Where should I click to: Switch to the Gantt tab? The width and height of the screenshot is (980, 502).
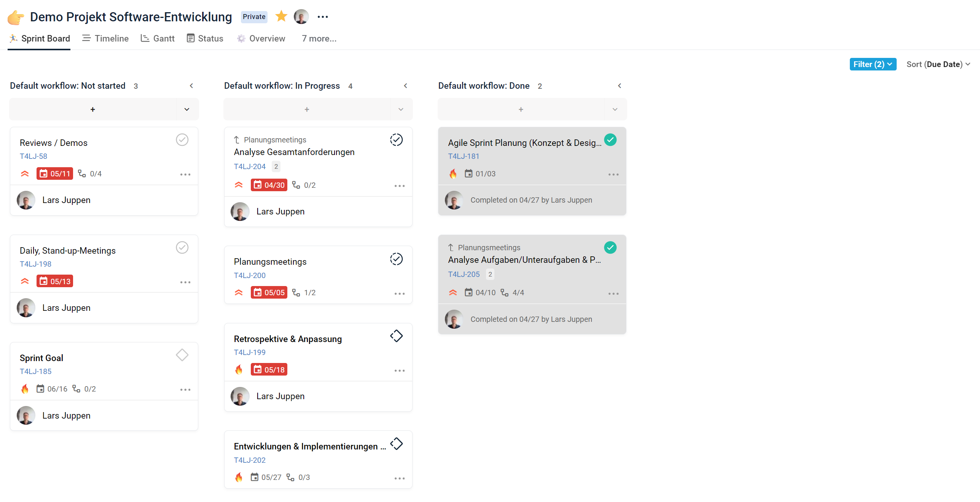(158, 38)
